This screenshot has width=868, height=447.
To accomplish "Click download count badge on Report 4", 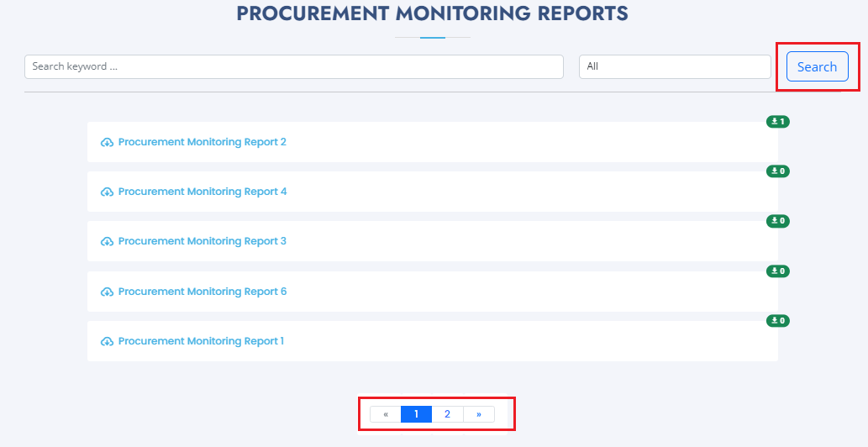I will 778,171.
